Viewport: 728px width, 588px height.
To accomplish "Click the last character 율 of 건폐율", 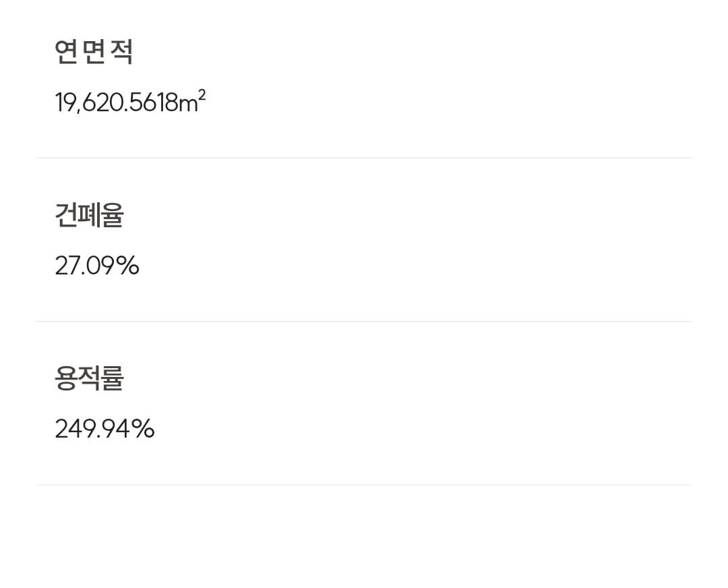I will [x=113, y=215].
